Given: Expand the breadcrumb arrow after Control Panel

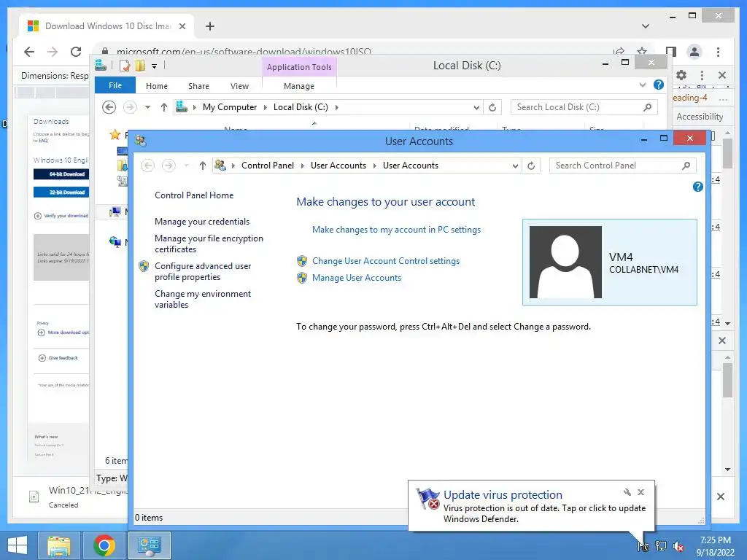Looking at the screenshot, I should 303,166.
